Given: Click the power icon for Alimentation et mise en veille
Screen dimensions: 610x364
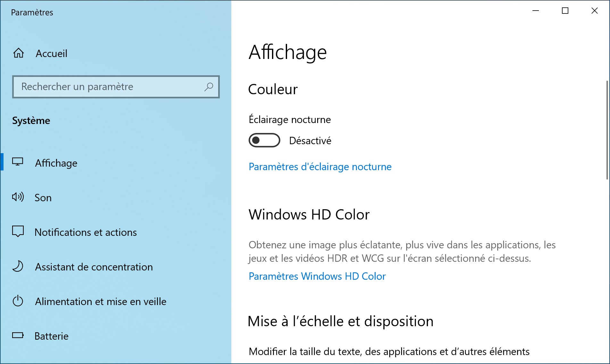Looking at the screenshot, I should [x=18, y=301].
